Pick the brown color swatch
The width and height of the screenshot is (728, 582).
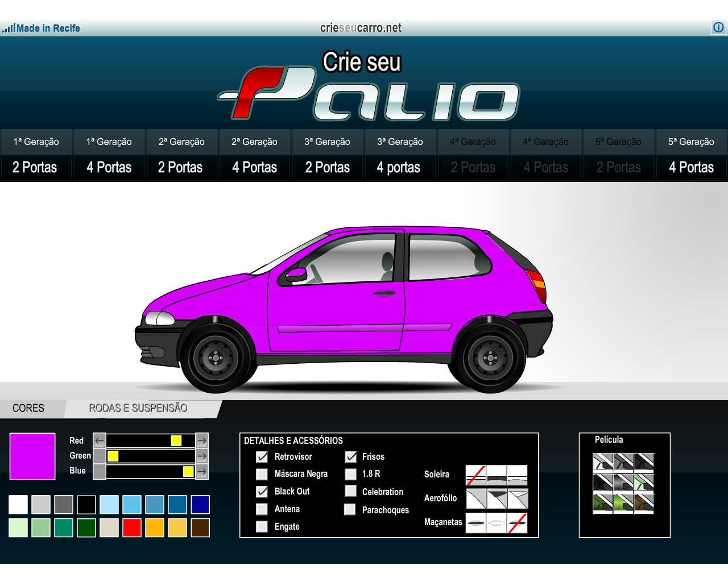tap(200, 527)
